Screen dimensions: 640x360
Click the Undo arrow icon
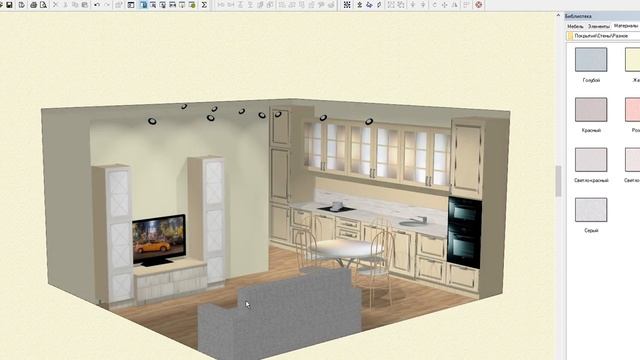tap(97, 5)
